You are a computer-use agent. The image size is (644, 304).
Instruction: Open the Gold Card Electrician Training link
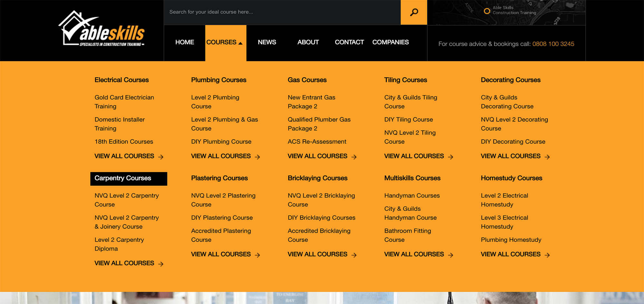(x=124, y=102)
